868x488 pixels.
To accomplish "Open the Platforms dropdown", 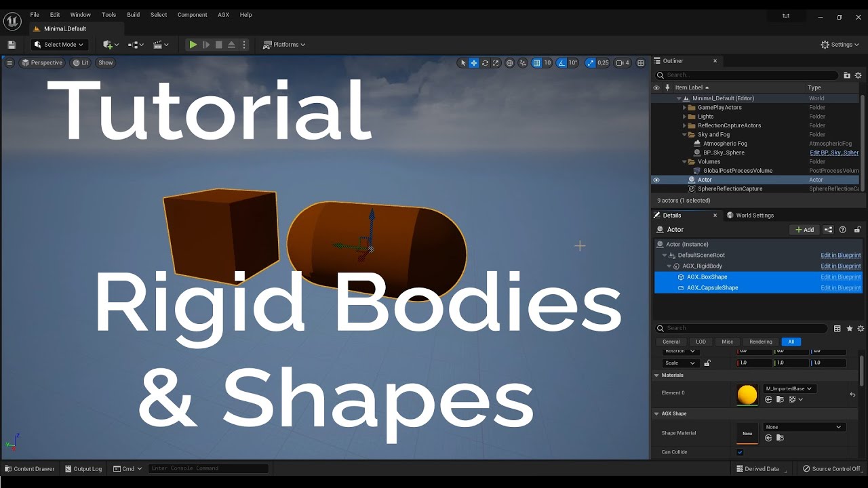I will click(284, 45).
